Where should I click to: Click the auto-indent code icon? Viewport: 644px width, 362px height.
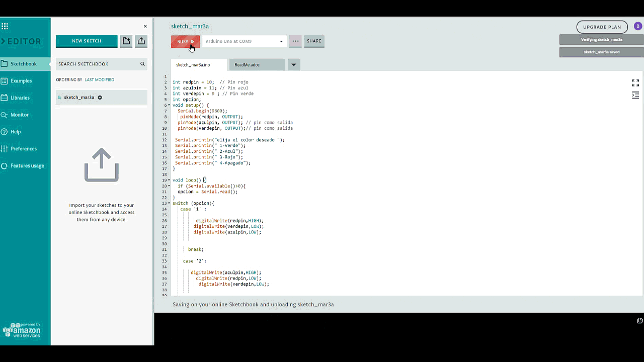click(x=635, y=95)
